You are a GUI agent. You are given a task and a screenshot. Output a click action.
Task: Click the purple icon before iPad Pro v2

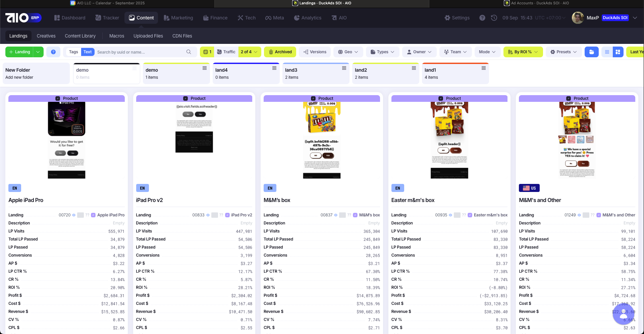point(227,215)
